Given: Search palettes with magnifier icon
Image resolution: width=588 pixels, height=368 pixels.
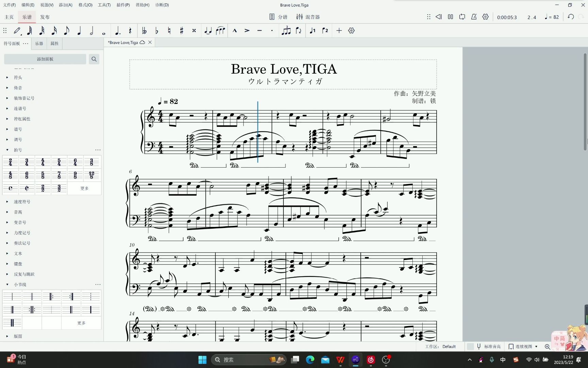Looking at the screenshot, I should tap(94, 59).
